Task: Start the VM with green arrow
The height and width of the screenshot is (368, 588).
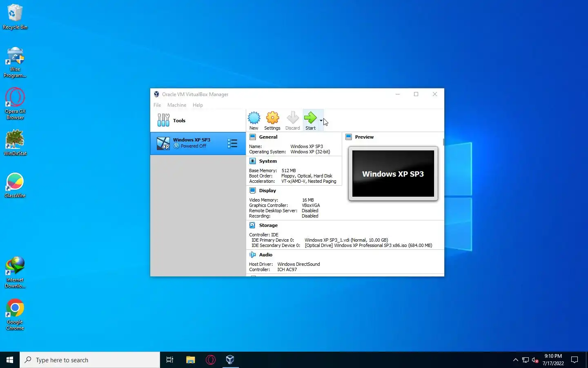Action: tap(310, 121)
